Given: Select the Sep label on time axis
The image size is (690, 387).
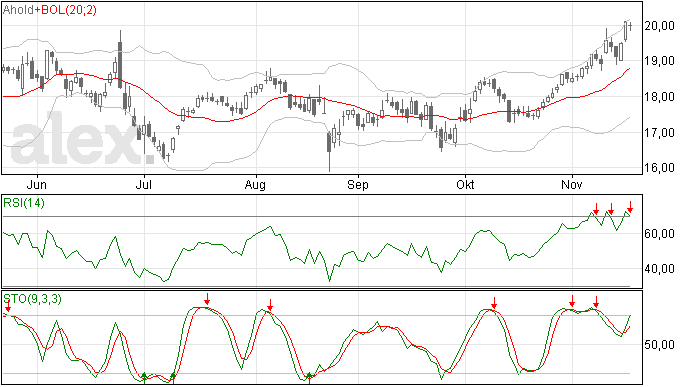Looking at the screenshot, I should pos(358,185).
